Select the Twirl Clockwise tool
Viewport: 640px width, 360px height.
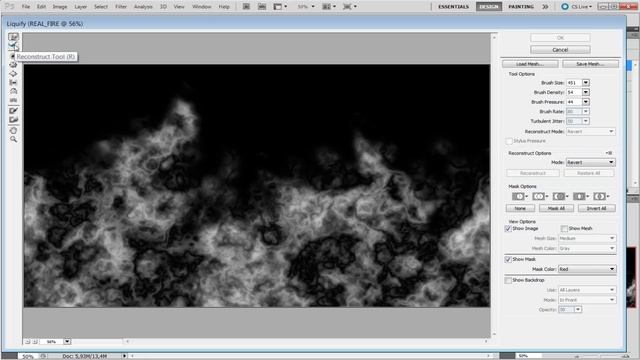click(13, 56)
